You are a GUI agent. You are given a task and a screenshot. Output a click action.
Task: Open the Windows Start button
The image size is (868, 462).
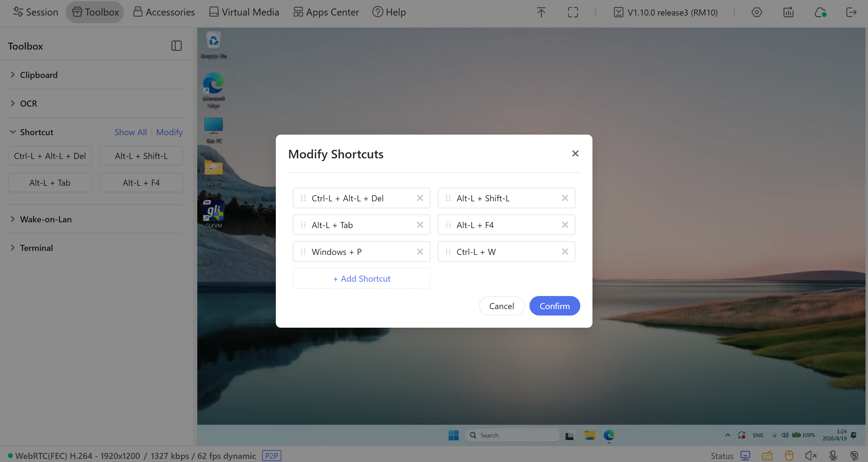pyautogui.click(x=454, y=436)
